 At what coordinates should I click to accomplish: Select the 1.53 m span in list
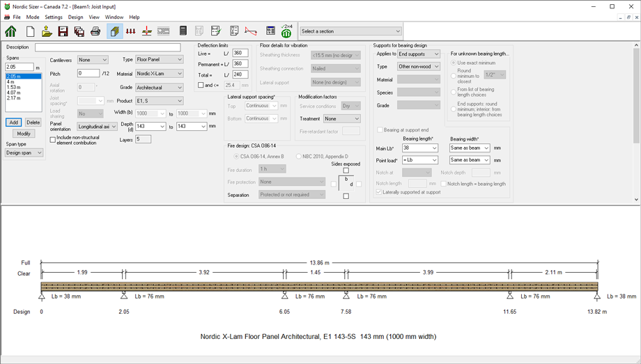click(x=23, y=87)
